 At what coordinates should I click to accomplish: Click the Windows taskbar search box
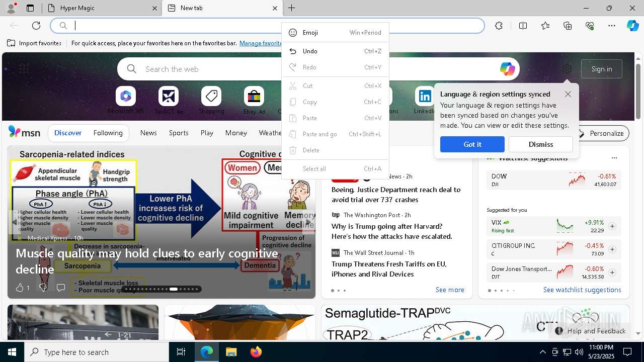point(97,352)
